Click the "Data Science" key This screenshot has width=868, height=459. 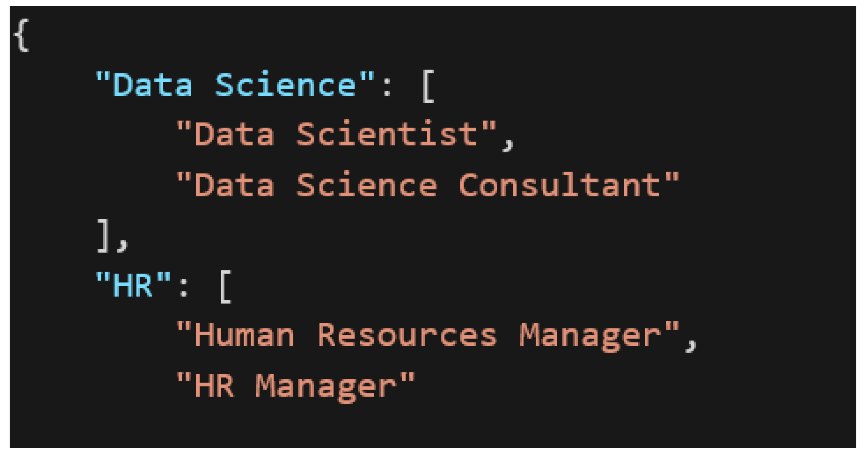pos(235,85)
